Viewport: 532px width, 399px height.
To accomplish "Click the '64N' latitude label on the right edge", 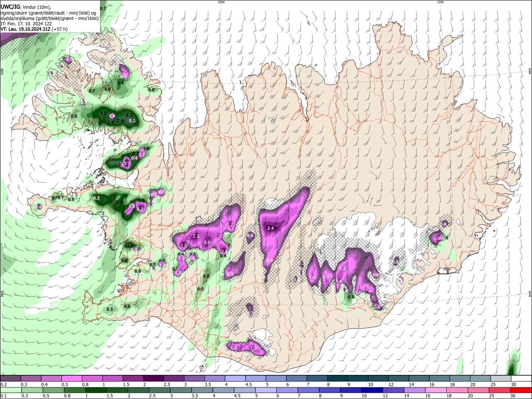I will tap(530, 293).
